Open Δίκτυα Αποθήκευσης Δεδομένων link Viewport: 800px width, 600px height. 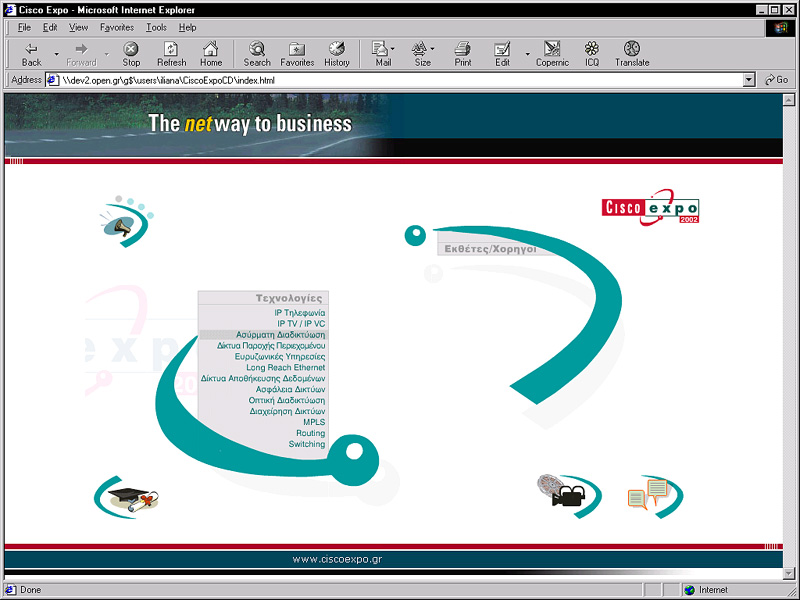click(263, 379)
